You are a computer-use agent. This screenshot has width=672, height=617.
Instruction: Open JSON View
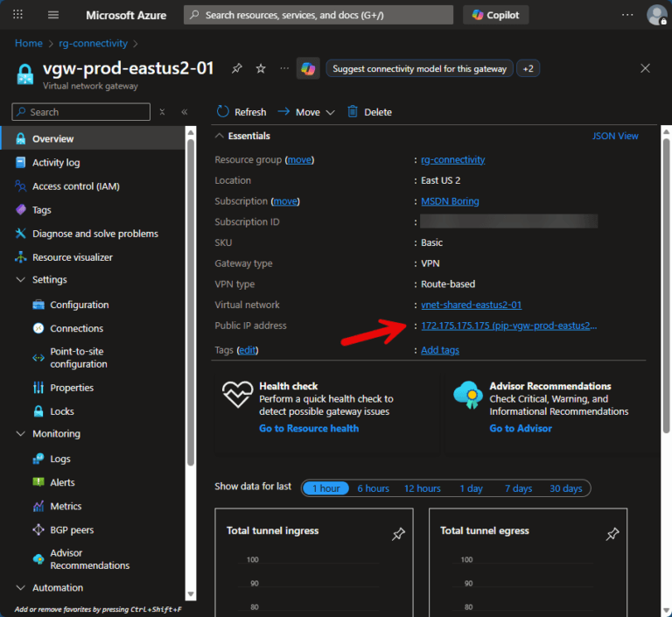615,136
